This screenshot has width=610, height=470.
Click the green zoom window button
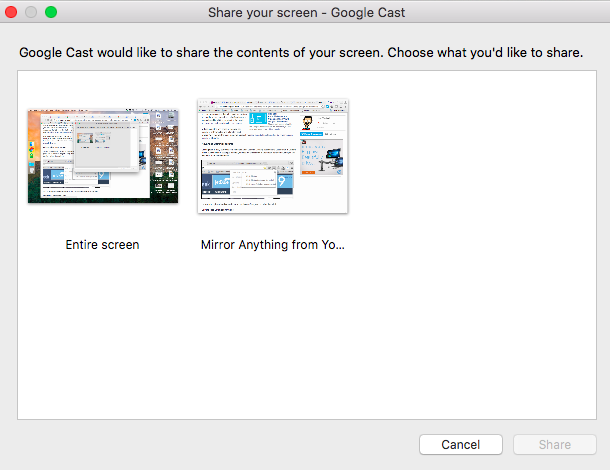pos(51,12)
